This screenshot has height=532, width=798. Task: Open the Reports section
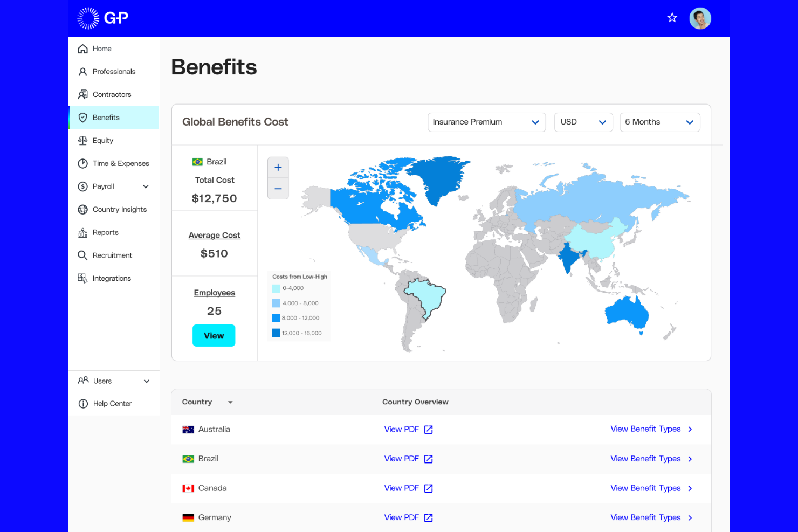point(106,232)
